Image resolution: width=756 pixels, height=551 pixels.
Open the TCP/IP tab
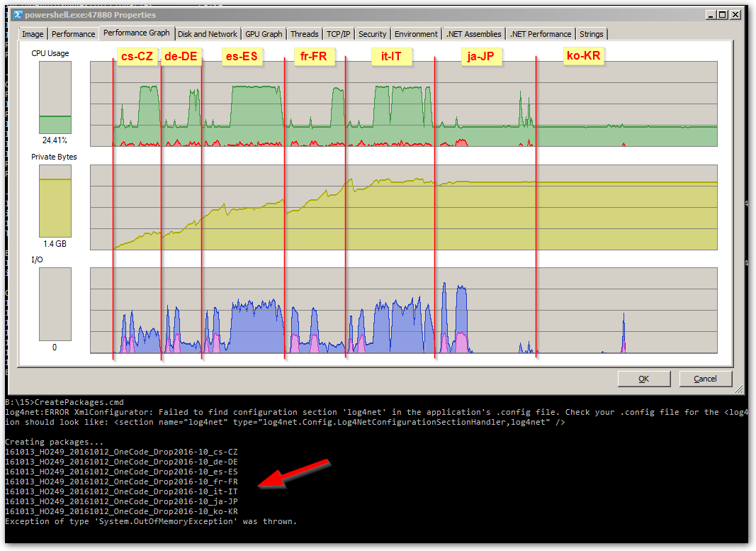tap(339, 34)
